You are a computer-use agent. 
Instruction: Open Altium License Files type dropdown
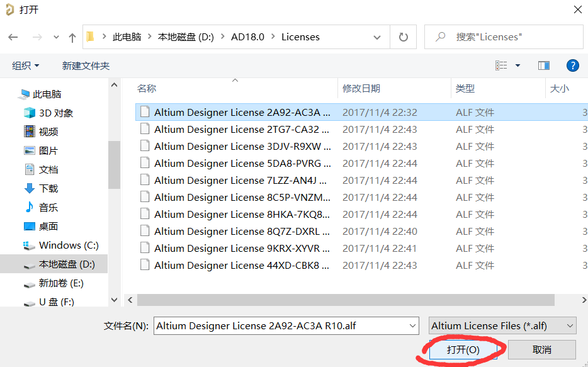tap(502, 325)
